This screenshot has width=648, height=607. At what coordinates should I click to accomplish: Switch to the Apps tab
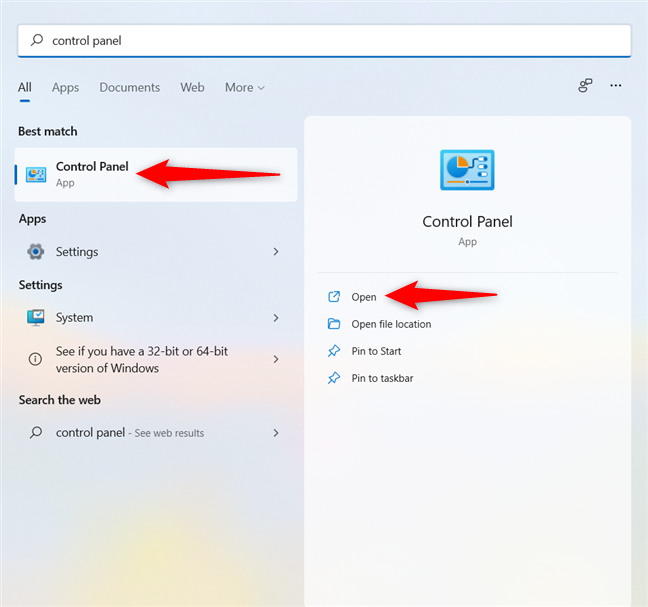pos(65,88)
